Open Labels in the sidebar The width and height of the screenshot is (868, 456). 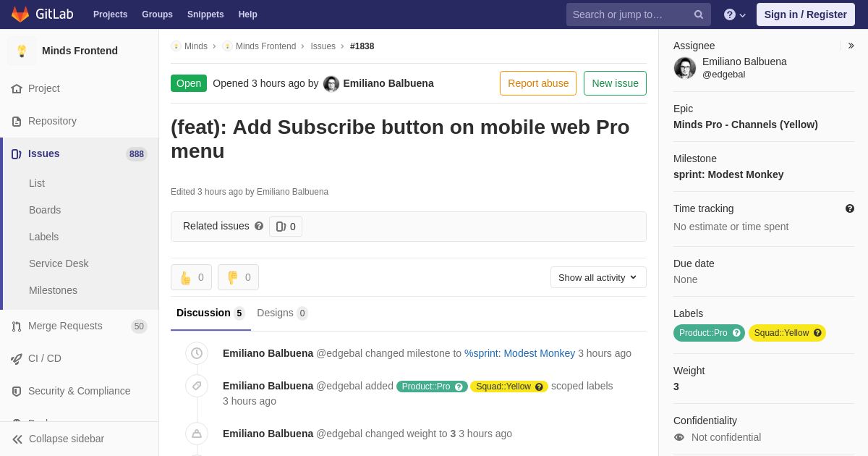44,237
